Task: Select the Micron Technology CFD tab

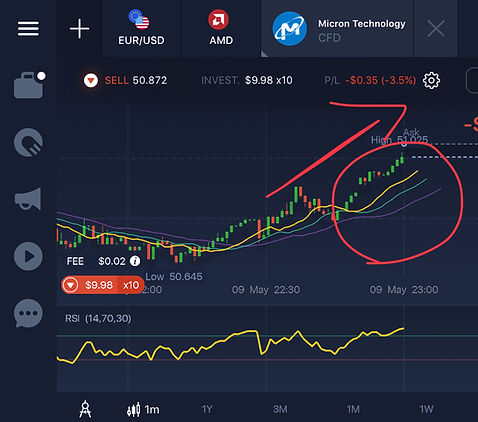Action: [x=337, y=28]
